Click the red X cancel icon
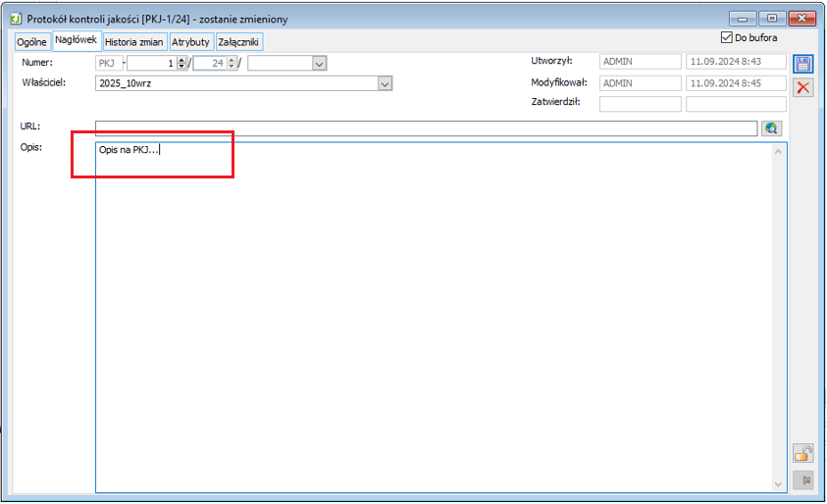The image size is (827, 504). point(802,87)
